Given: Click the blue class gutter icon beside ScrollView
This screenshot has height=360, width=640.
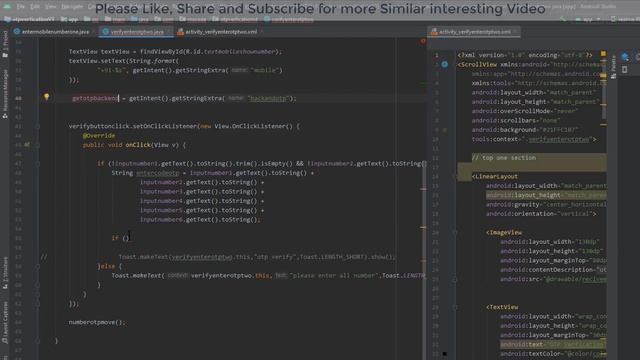Looking at the screenshot, I should click(444, 64).
